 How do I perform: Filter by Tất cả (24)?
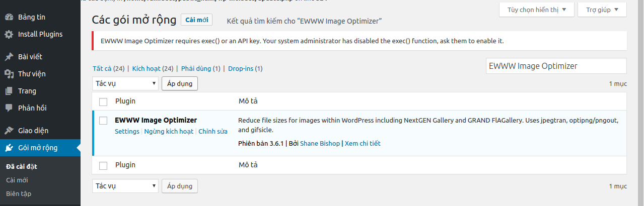click(108, 68)
